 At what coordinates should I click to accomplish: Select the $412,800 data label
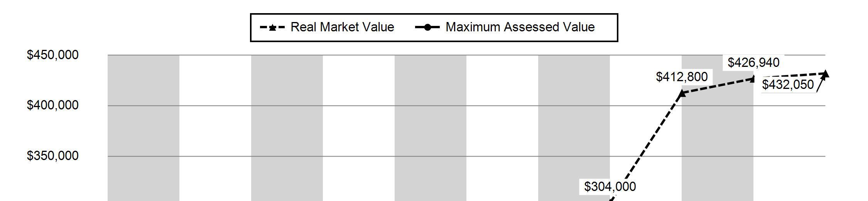point(682,77)
